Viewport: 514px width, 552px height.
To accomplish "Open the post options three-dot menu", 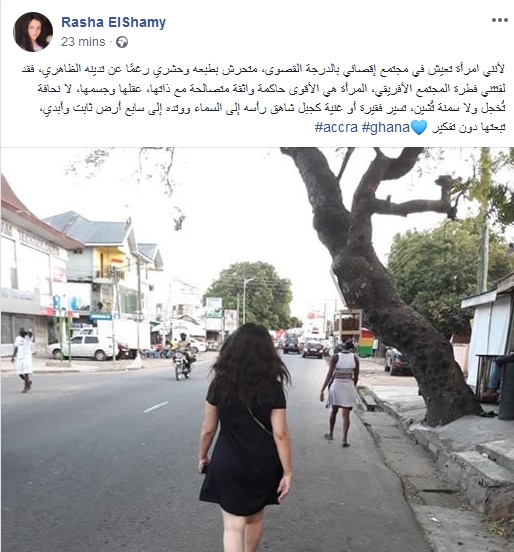I will tap(500, 20).
